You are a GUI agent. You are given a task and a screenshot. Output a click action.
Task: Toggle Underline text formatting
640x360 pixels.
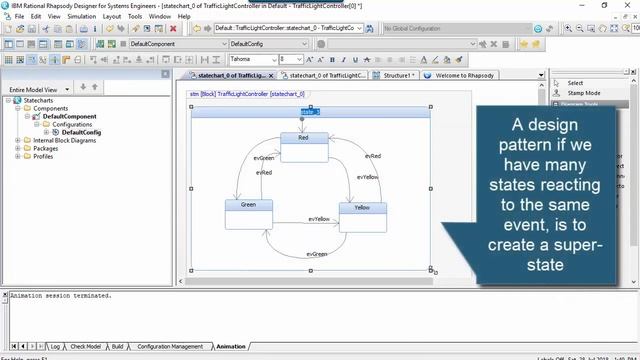pos(355,60)
